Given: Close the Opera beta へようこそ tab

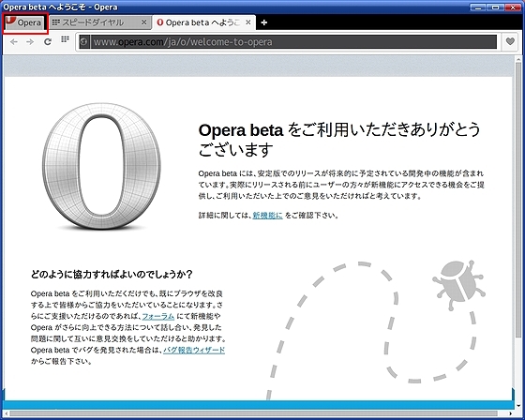Looking at the screenshot, I should point(248,22).
